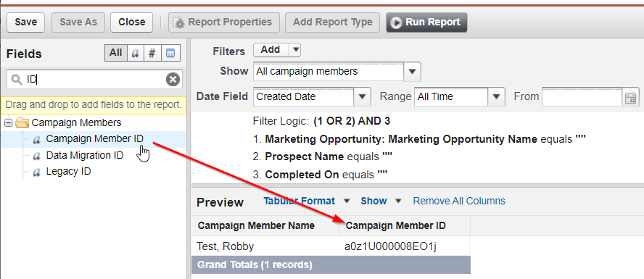Click the Report Properties gear icon

tap(179, 22)
